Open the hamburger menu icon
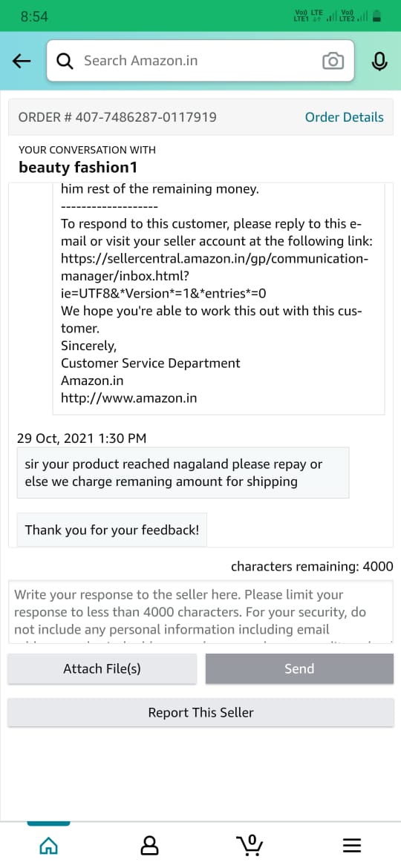 tap(352, 845)
